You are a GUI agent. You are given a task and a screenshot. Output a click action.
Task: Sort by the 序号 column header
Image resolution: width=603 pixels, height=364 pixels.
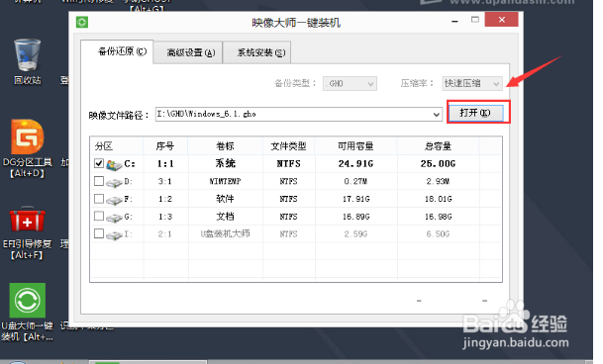[165, 146]
